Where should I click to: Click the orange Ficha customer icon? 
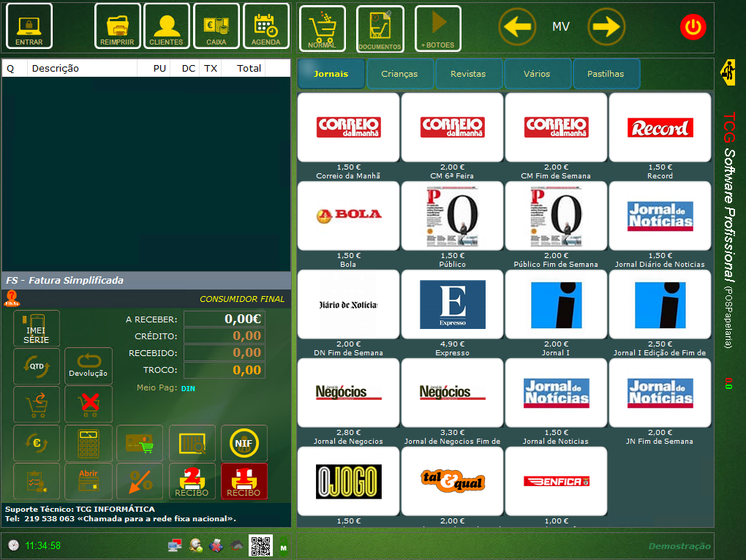coord(12,298)
